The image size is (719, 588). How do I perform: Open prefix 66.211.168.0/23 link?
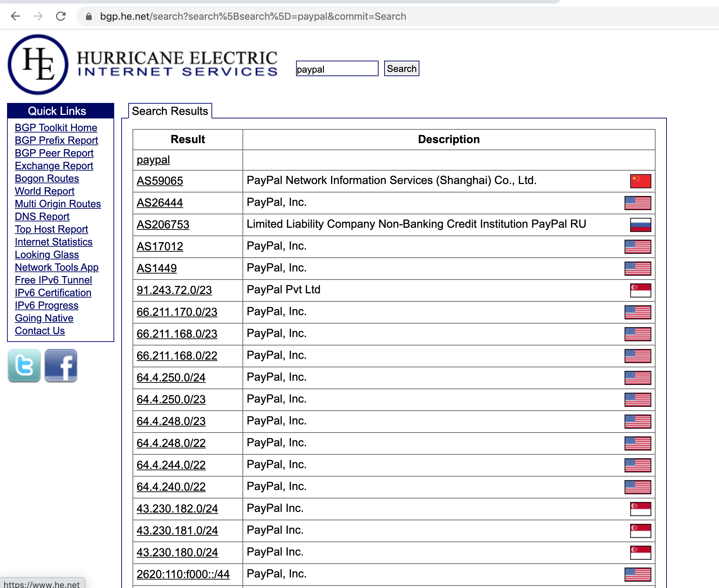point(177,334)
